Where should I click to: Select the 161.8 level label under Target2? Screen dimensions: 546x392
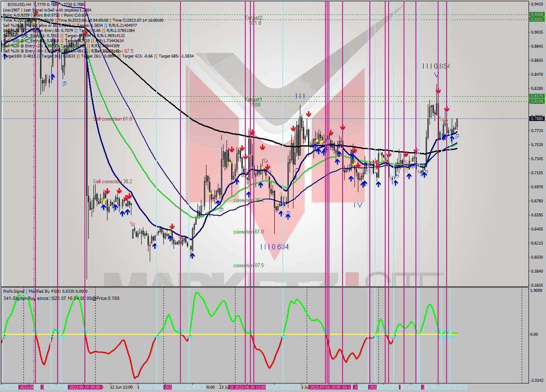tap(255, 23)
